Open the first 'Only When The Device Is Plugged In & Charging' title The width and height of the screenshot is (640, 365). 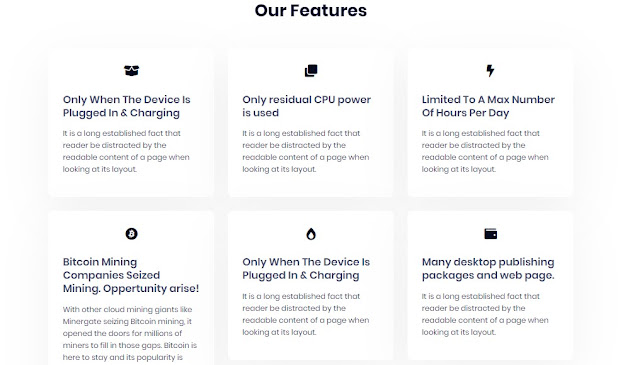(x=127, y=106)
